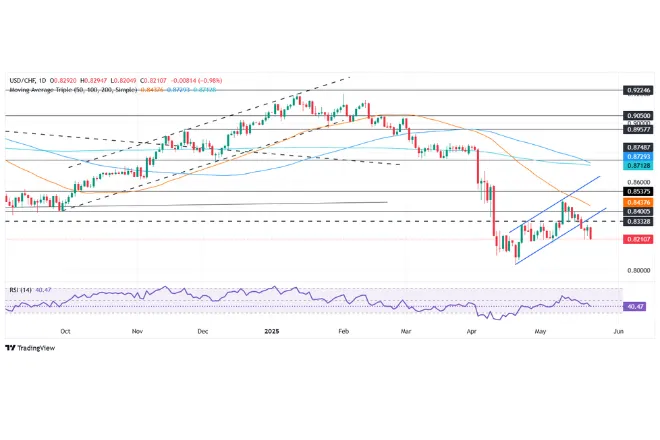Click the change value −0.00814 (−0.98%)
The height and width of the screenshot is (440, 660).
pyautogui.click(x=197, y=80)
